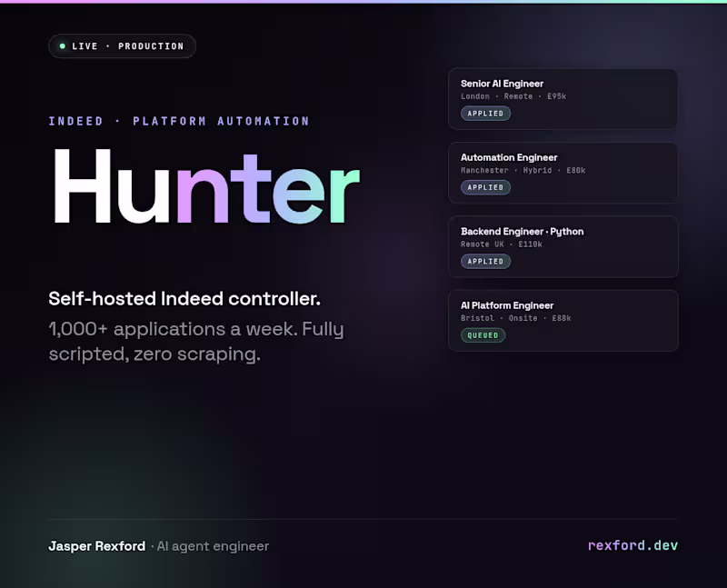Click QUEUED badge on AI Platform Engineer
727x588 pixels.
[x=483, y=335]
